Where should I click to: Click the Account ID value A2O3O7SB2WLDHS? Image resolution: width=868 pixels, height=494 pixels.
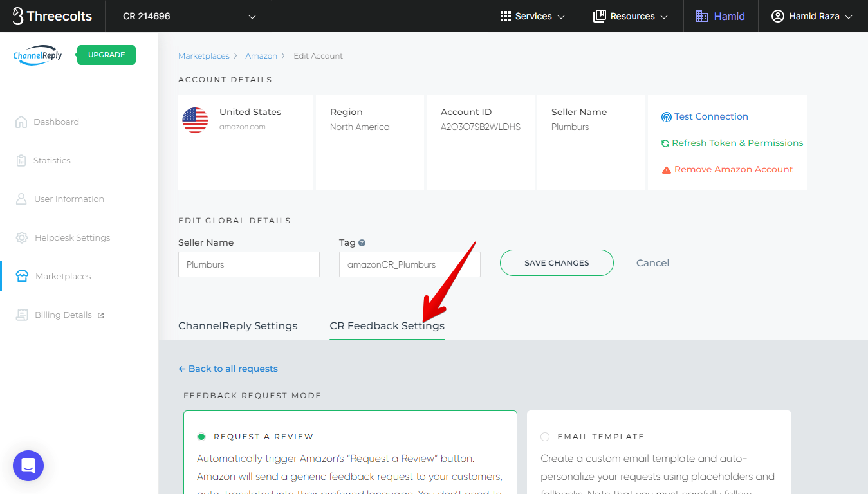(481, 127)
